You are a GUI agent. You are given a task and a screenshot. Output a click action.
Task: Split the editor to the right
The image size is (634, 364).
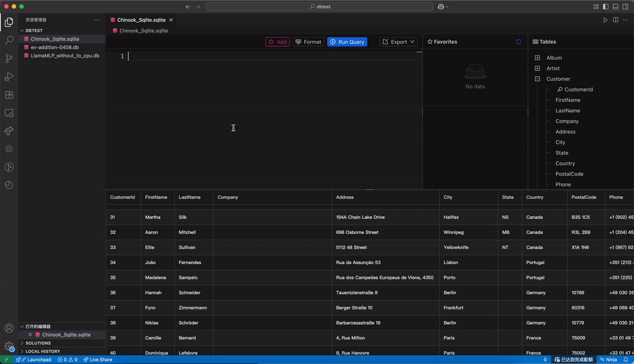pyautogui.click(x=615, y=20)
